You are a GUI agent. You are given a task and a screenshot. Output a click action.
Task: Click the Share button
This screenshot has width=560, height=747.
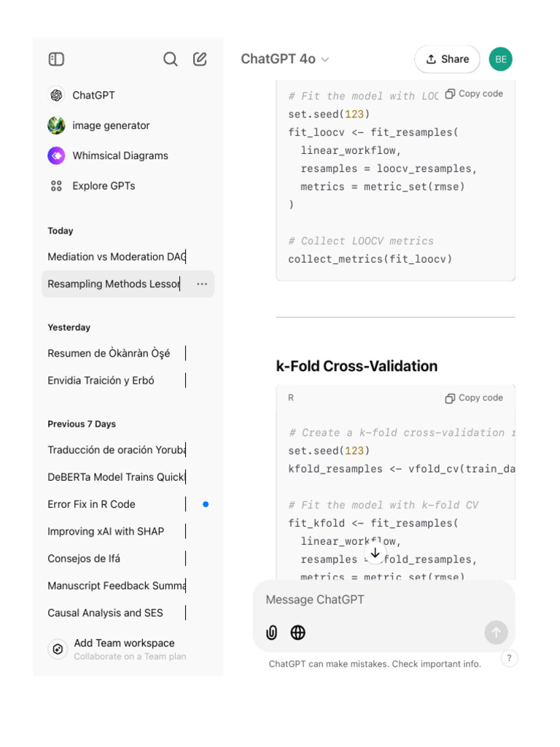(x=447, y=59)
